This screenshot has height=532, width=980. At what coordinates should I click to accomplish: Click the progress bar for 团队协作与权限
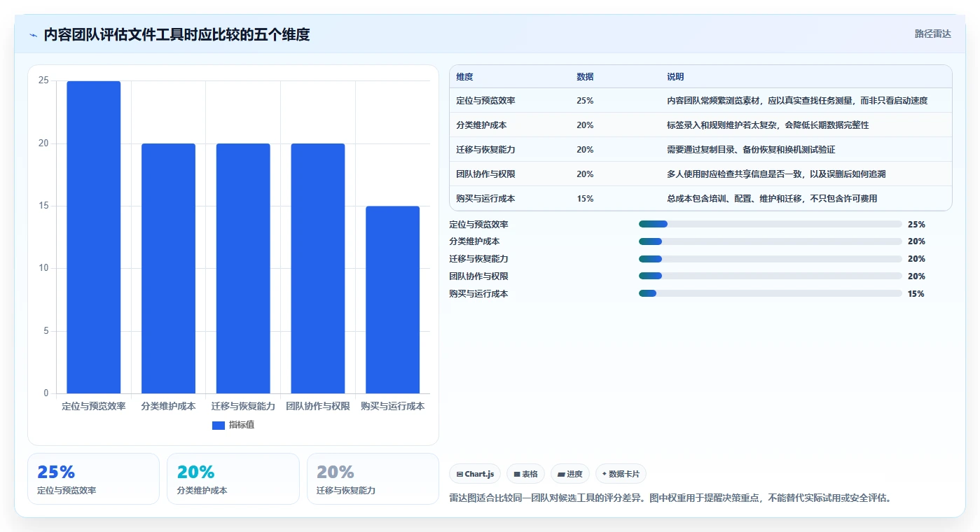770,276
